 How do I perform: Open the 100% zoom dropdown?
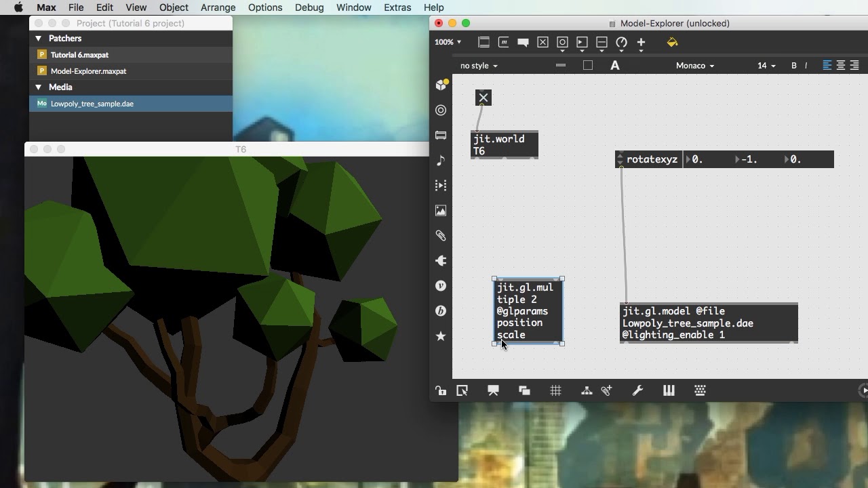click(448, 42)
